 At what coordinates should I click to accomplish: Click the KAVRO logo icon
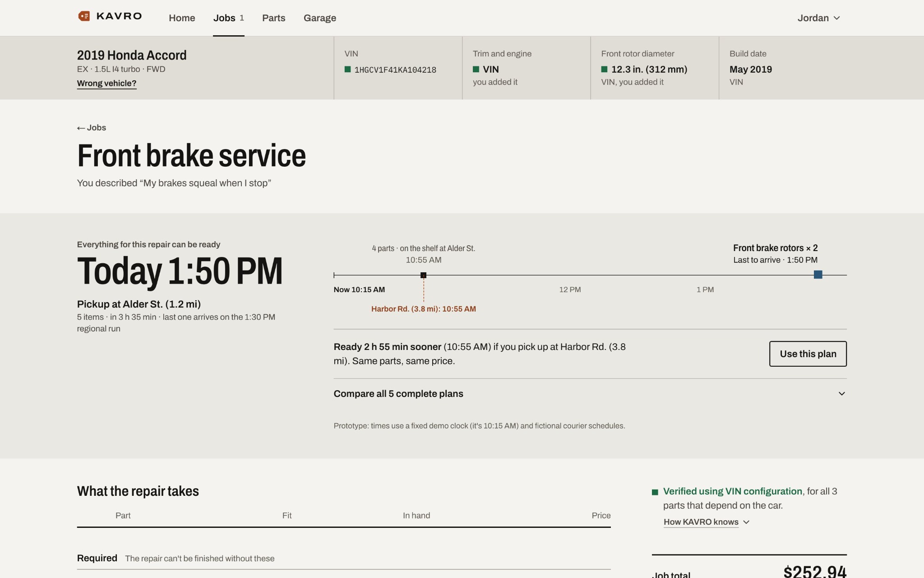[x=84, y=16]
